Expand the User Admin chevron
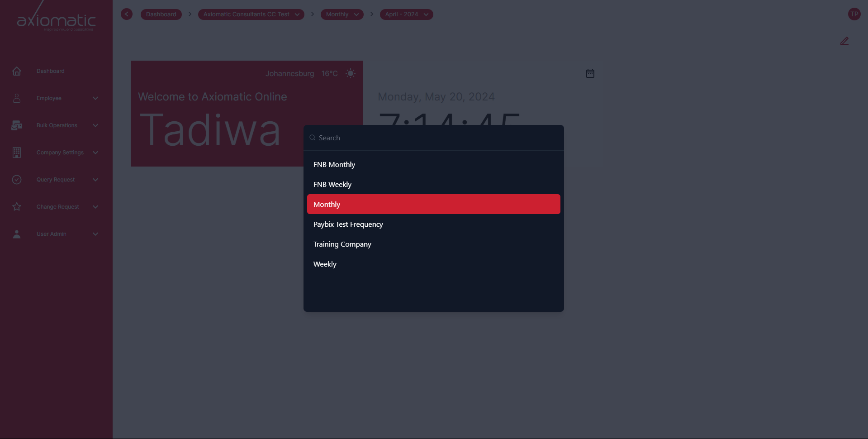 pyautogui.click(x=95, y=234)
